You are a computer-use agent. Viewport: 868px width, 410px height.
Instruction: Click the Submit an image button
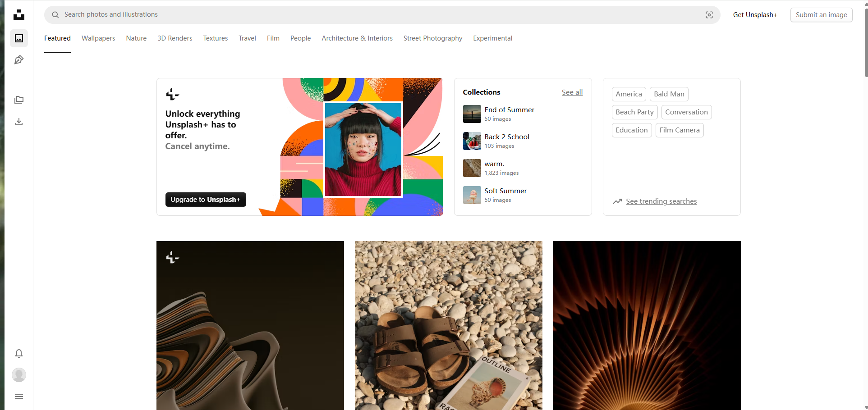[821, 14]
